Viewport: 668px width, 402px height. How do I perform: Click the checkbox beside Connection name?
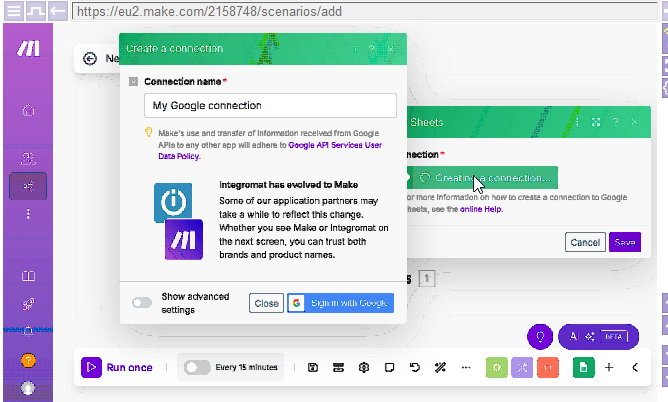point(134,81)
